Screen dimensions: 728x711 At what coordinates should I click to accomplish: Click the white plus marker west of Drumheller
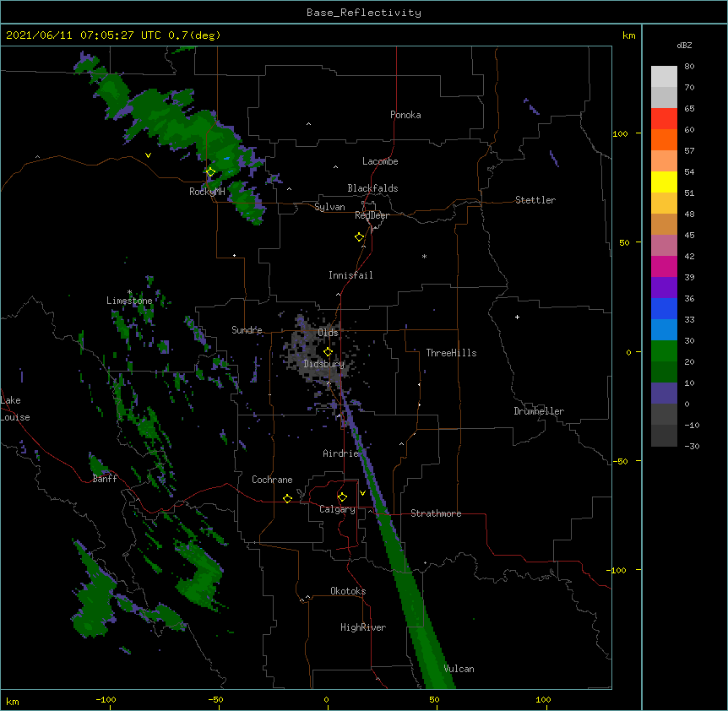(x=517, y=317)
